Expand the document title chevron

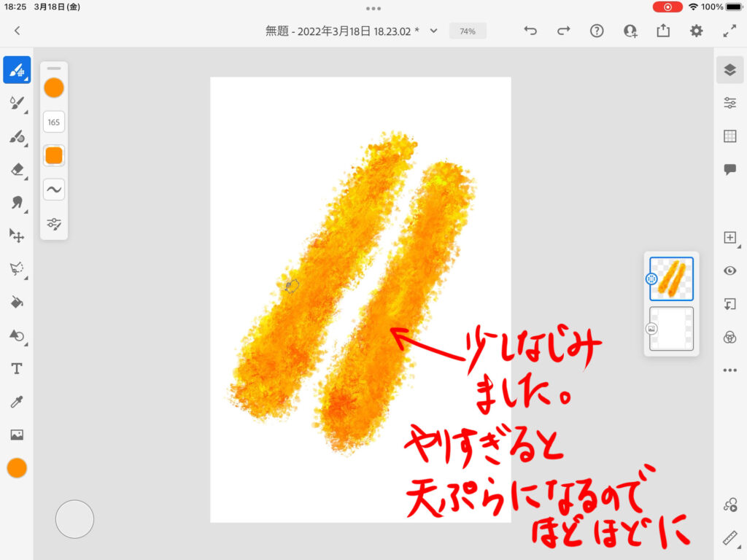(434, 31)
